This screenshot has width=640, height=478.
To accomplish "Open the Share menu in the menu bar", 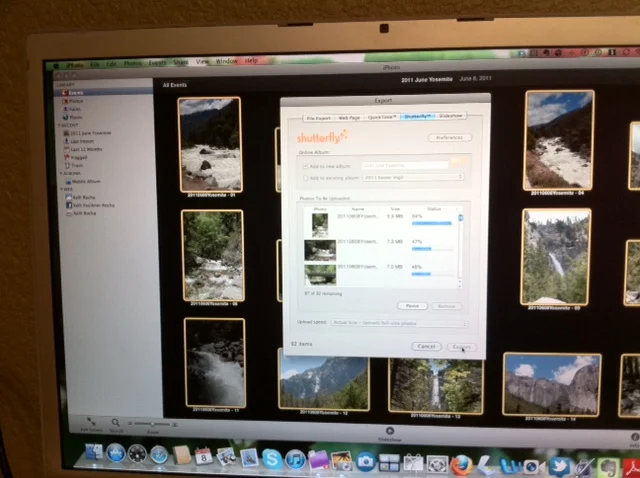I will coord(180,62).
